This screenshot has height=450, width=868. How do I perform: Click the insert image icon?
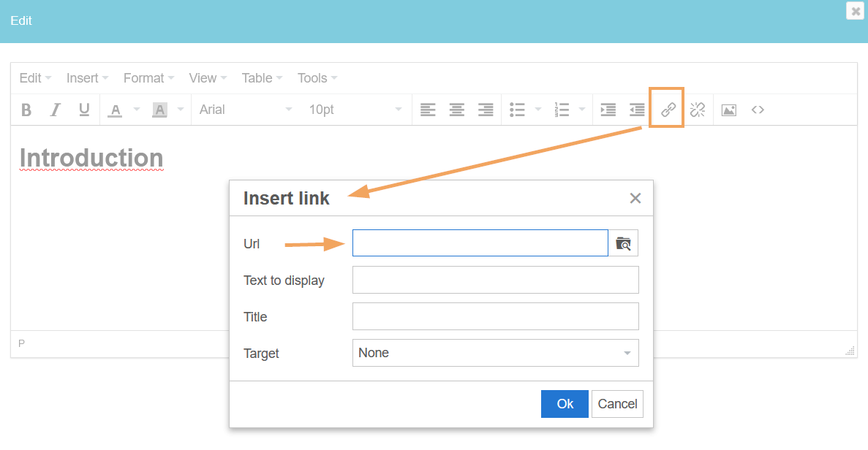[728, 110]
